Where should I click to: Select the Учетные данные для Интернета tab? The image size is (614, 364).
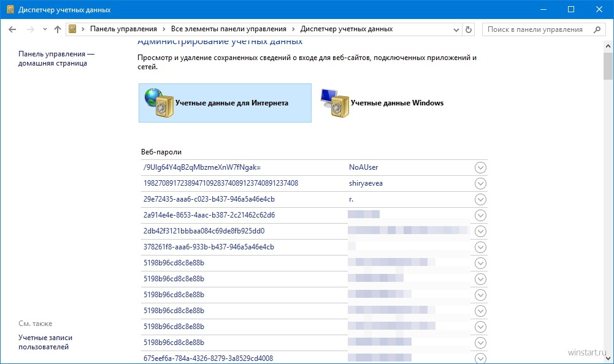pos(225,103)
